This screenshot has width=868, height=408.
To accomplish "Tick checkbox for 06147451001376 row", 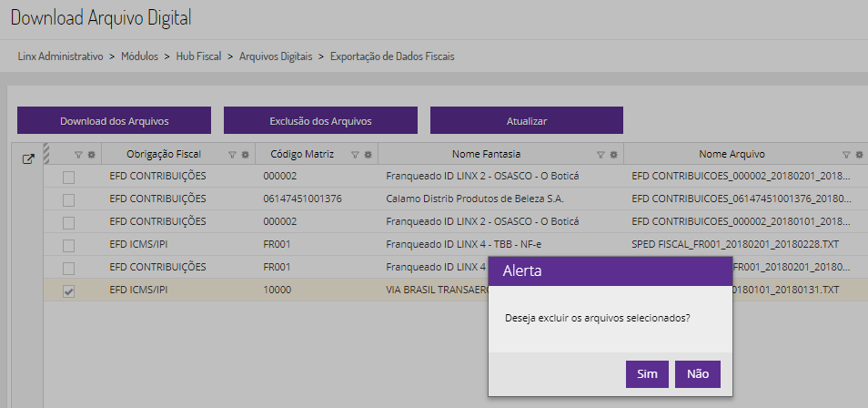I will point(68,199).
